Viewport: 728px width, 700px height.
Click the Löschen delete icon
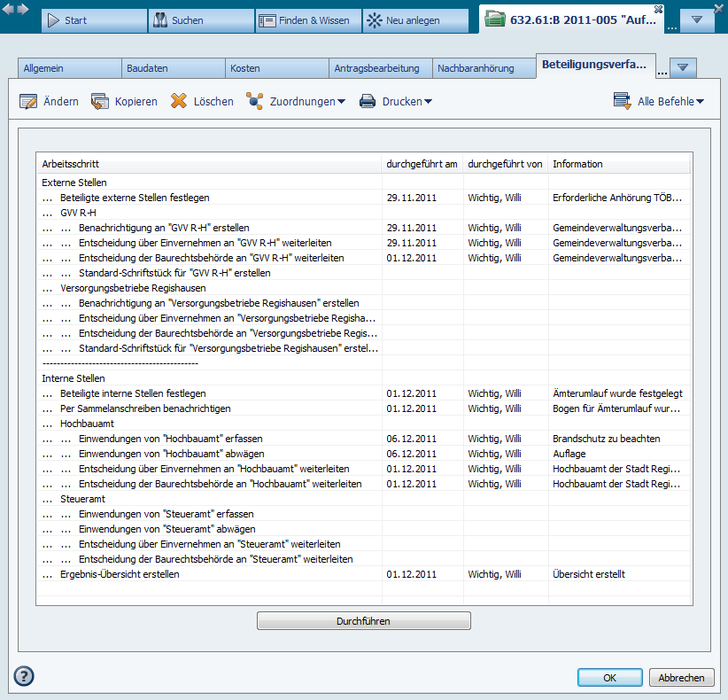tap(179, 102)
